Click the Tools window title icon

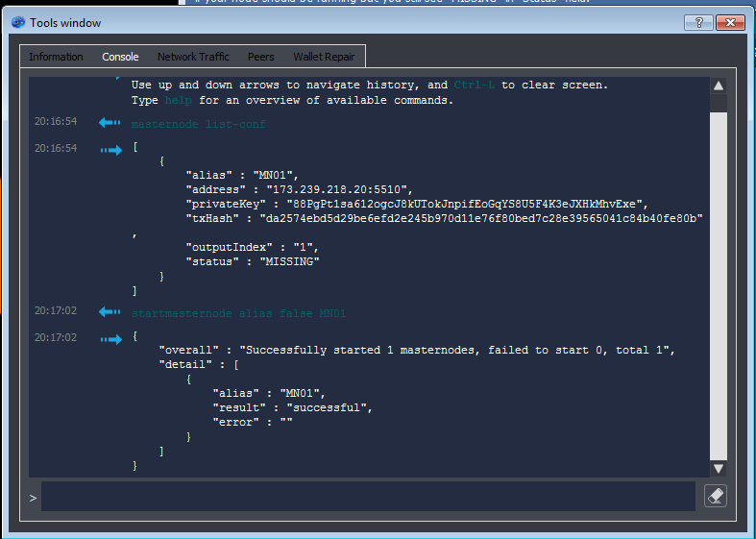[x=18, y=22]
